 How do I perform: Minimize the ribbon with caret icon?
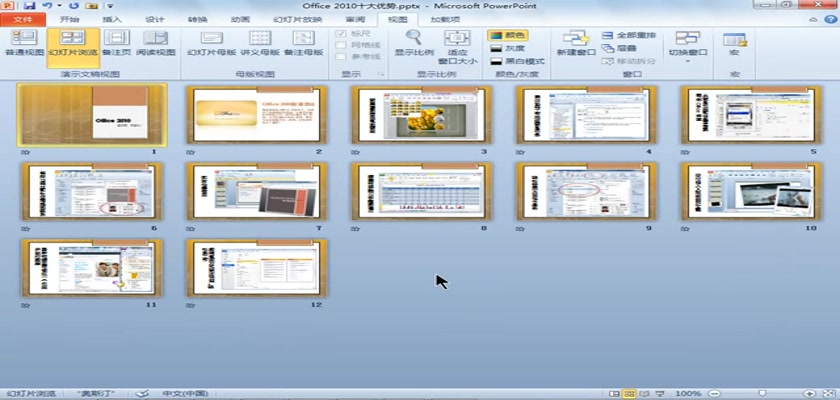tap(813, 19)
